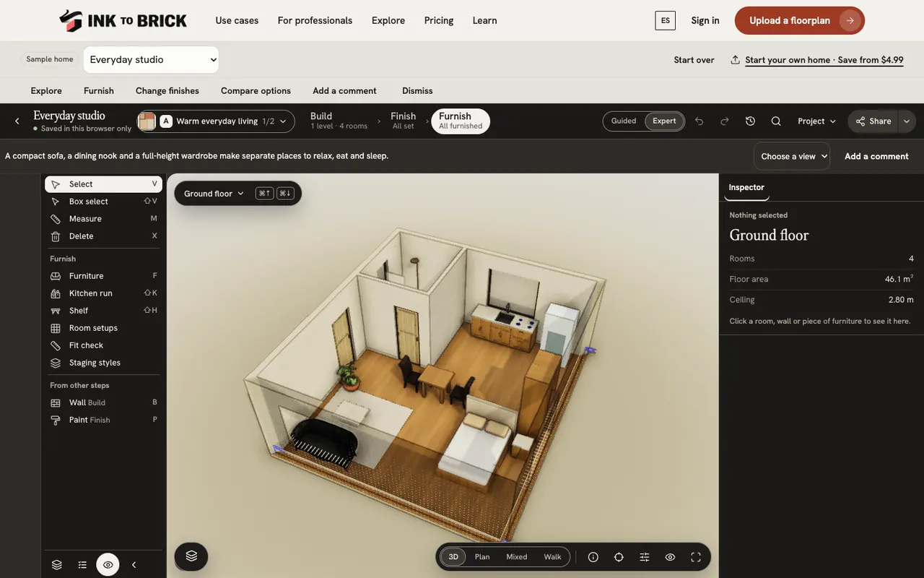This screenshot has height=578, width=924.
Task: Open the Ground floor level dropdown
Action: coord(214,194)
